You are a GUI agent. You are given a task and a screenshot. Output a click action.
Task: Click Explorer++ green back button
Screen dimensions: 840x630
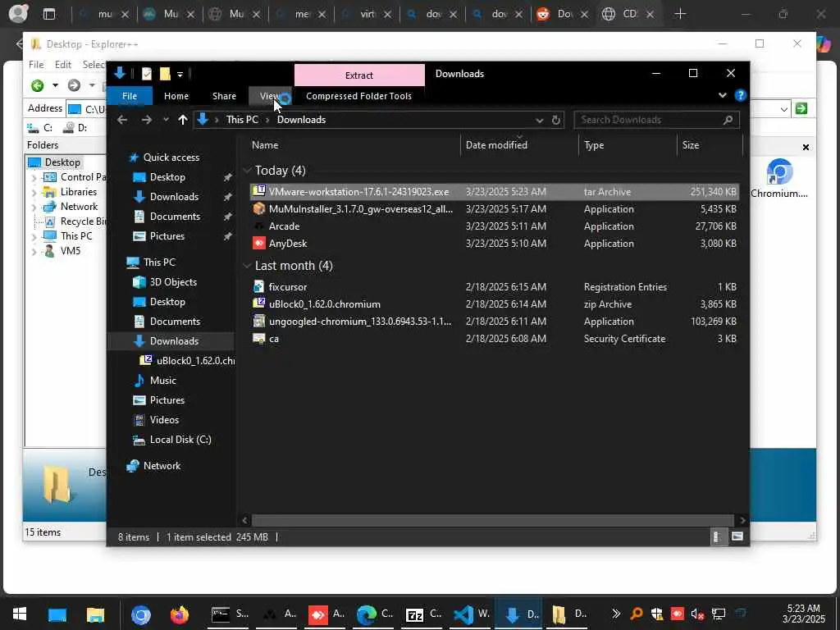pyautogui.click(x=37, y=85)
